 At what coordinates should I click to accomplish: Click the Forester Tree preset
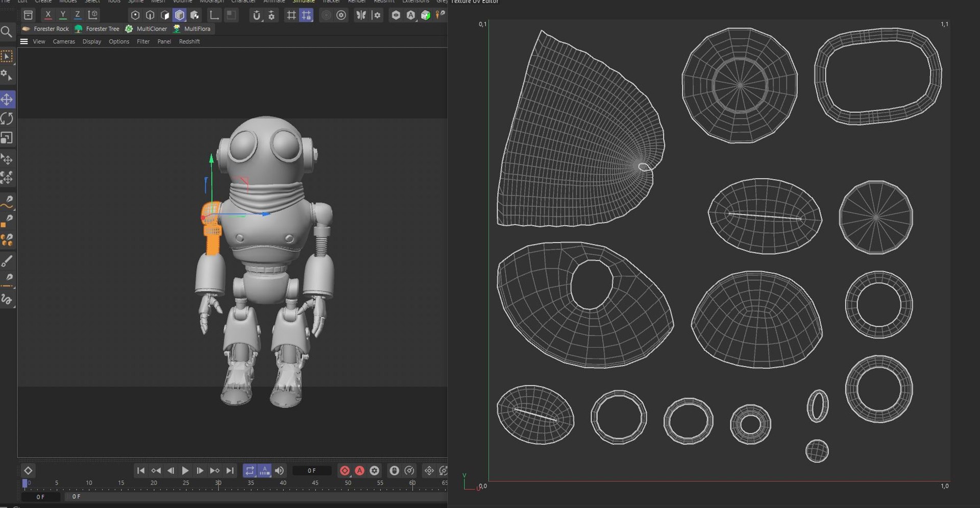pyautogui.click(x=97, y=29)
